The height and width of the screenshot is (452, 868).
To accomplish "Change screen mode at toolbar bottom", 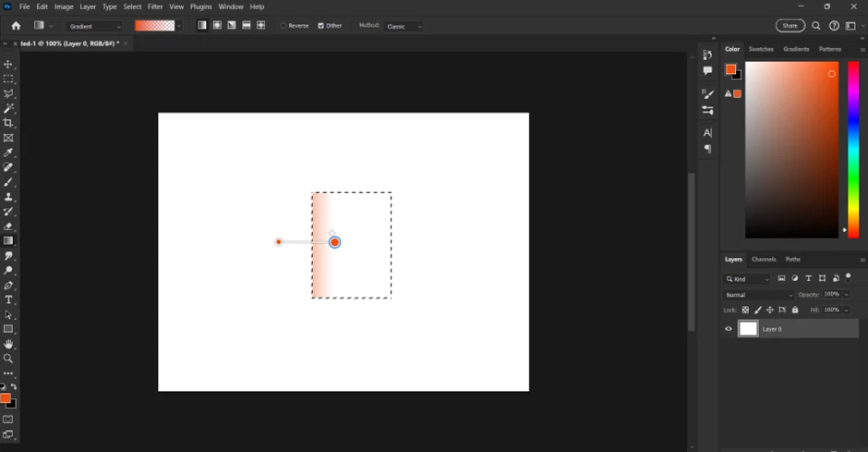I will 8,434.
